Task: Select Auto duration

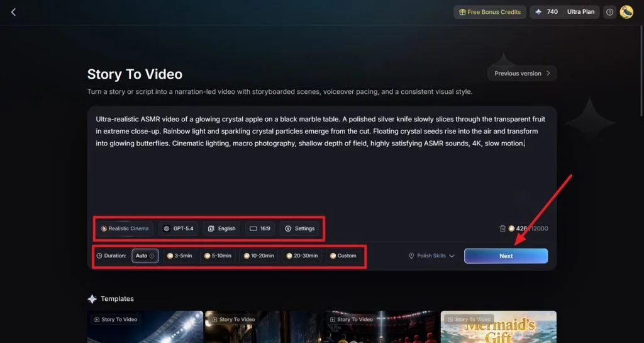Action: (145, 256)
